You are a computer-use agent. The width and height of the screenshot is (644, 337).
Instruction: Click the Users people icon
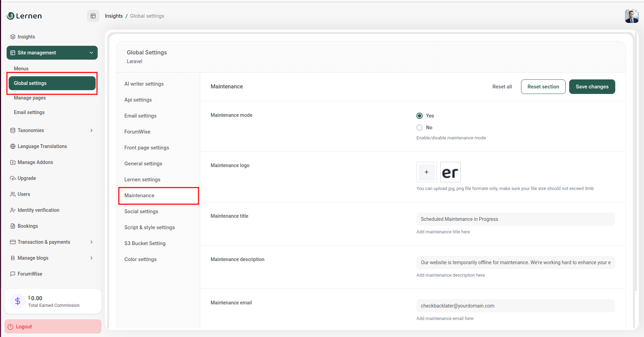13,194
